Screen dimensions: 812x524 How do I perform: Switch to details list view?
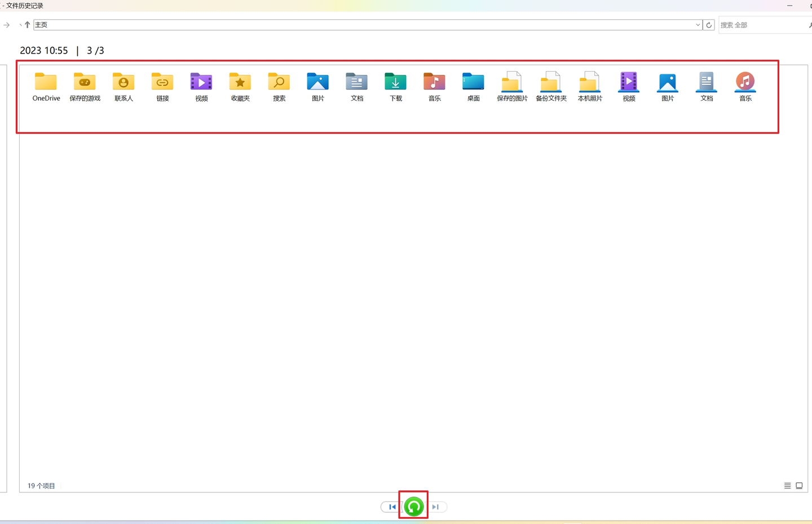tap(787, 486)
